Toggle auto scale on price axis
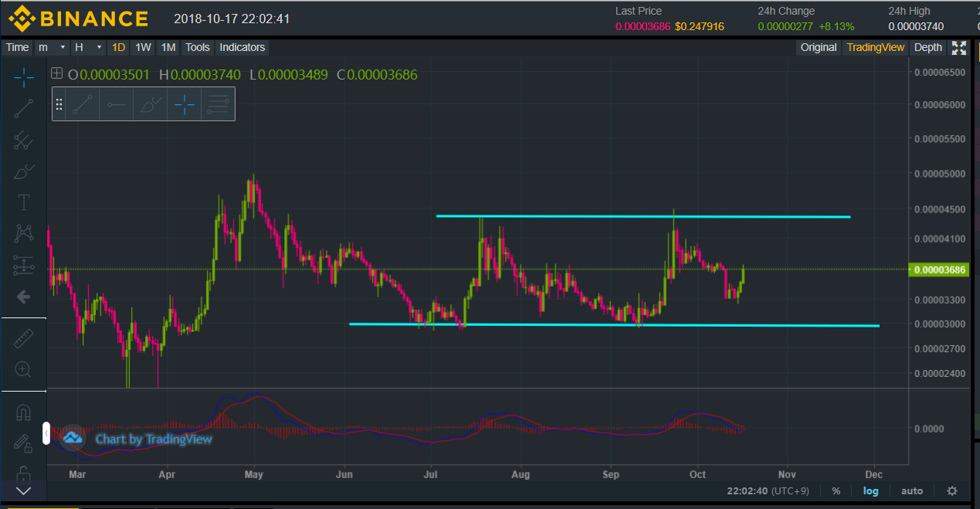Screen dimensions: 980x509 pos(911,490)
